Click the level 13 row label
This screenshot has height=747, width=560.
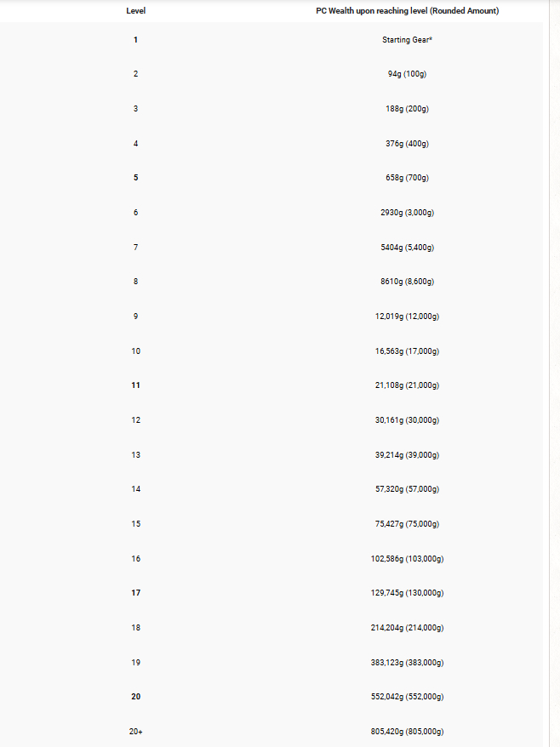[x=135, y=455]
